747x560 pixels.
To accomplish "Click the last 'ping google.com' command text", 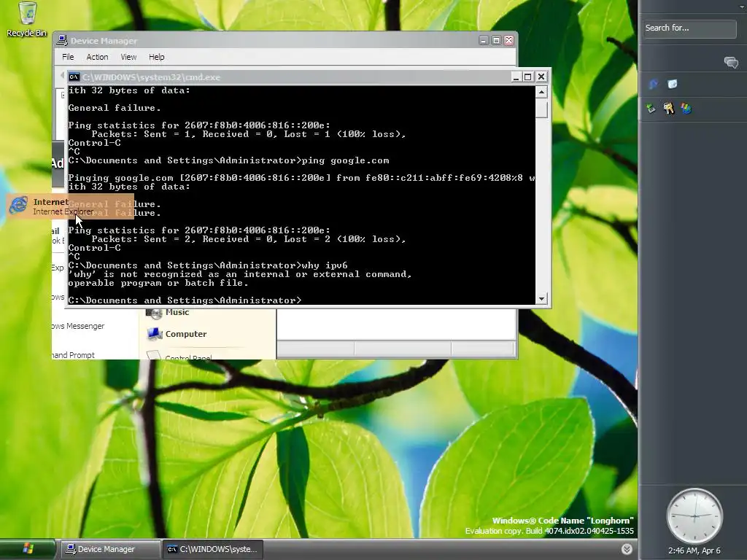I will click(346, 160).
